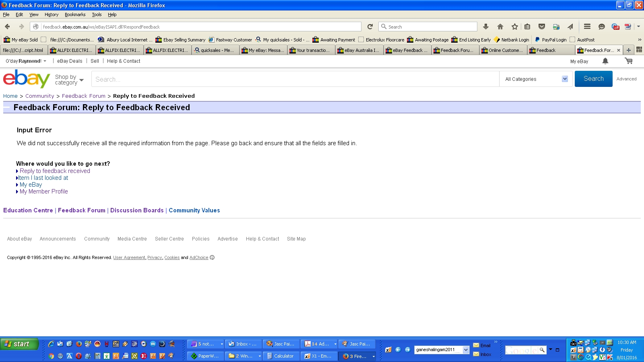Open the Item I last looked at link

pos(43,178)
